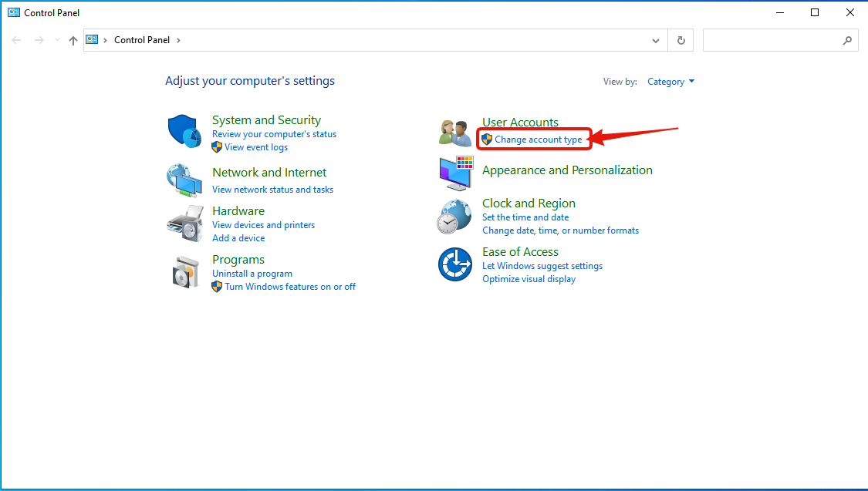Click the shield icon beside Change account type

click(x=487, y=140)
